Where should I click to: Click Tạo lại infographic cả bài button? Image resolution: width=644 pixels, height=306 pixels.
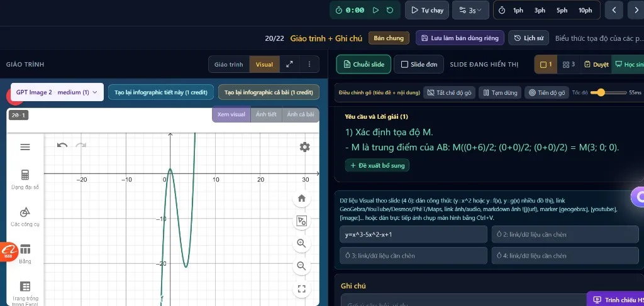(x=269, y=92)
